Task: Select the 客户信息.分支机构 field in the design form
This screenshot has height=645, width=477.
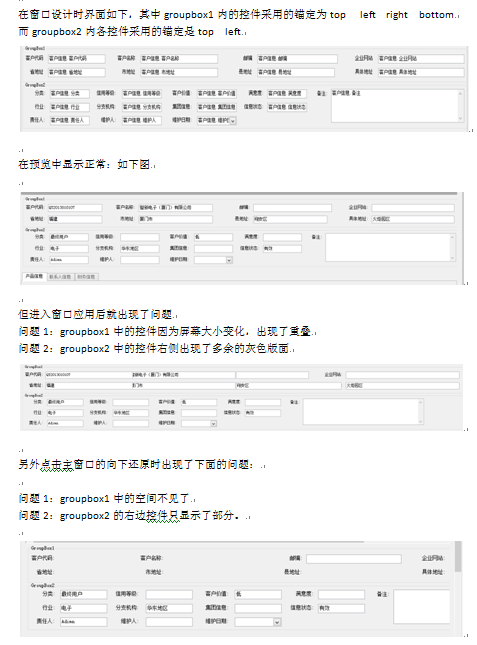Action: tap(142, 107)
